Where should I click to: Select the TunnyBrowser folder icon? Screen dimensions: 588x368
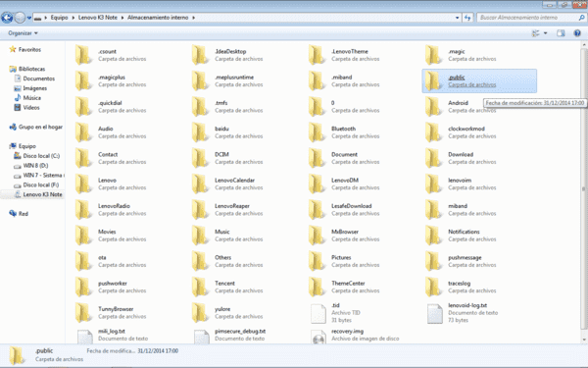(83, 313)
